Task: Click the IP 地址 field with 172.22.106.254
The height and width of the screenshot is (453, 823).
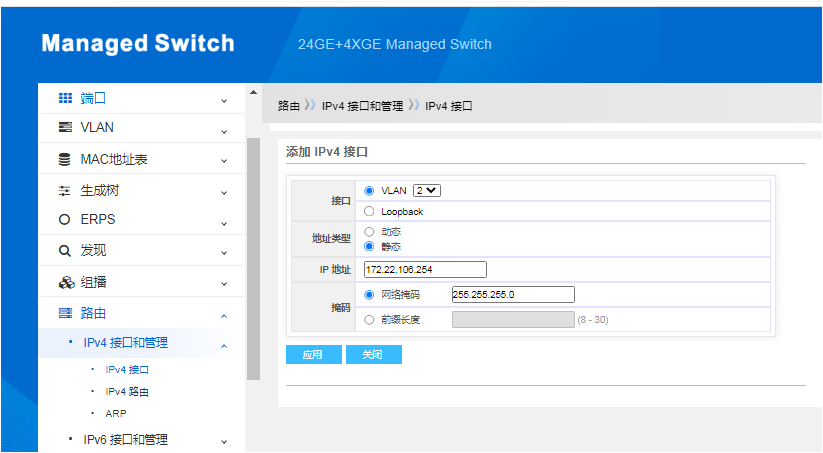Action: pyautogui.click(x=425, y=269)
